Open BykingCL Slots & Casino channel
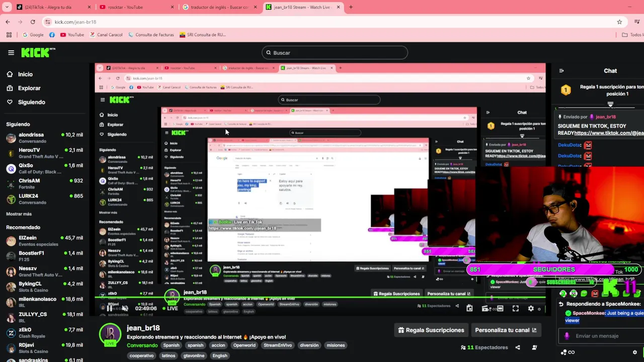The image size is (644, 362). point(44,287)
